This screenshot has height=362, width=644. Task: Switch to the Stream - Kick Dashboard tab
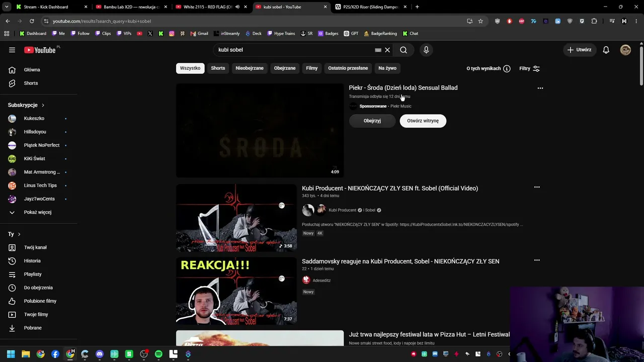point(50,7)
